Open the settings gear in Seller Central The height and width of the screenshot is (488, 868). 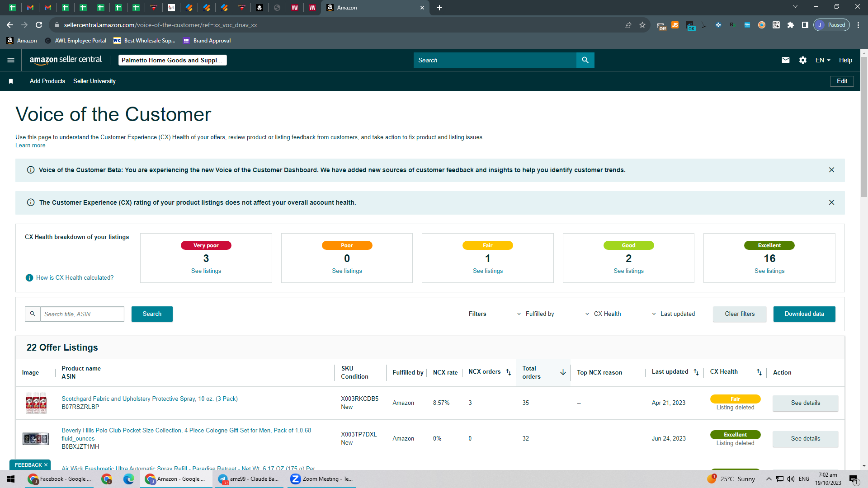click(803, 60)
